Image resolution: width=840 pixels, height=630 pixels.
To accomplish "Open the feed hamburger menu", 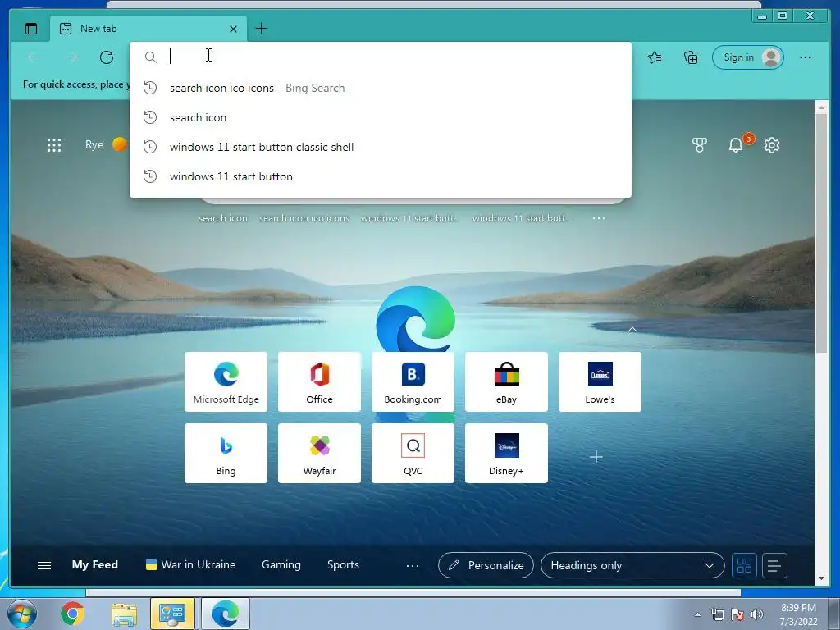I will coord(44,565).
